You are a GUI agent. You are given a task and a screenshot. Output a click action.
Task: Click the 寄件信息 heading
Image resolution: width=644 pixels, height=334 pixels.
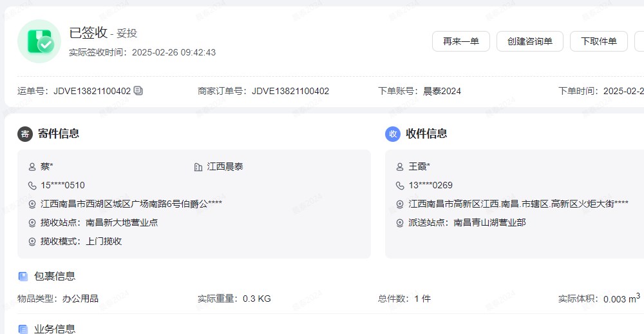point(59,133)
